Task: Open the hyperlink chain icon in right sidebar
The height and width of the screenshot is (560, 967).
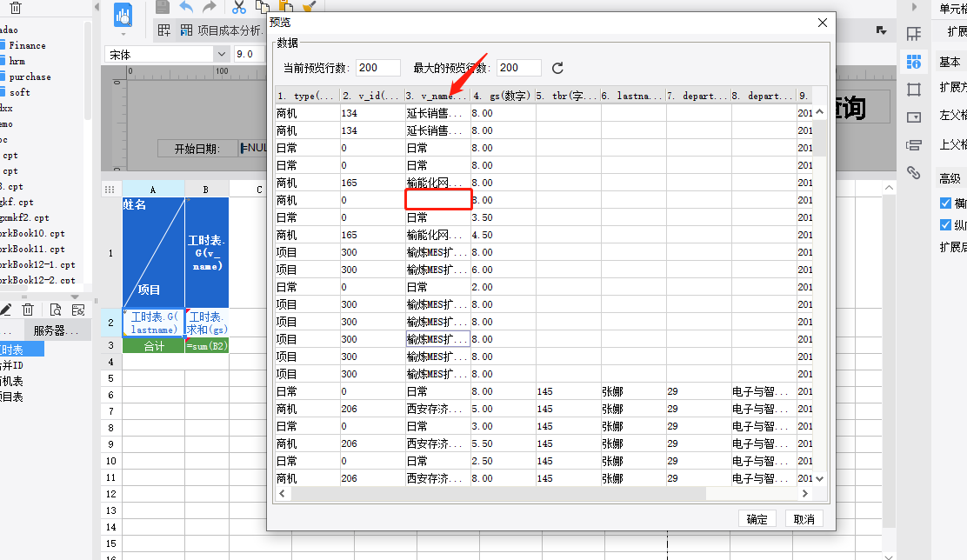Action: tap(913, 172)
